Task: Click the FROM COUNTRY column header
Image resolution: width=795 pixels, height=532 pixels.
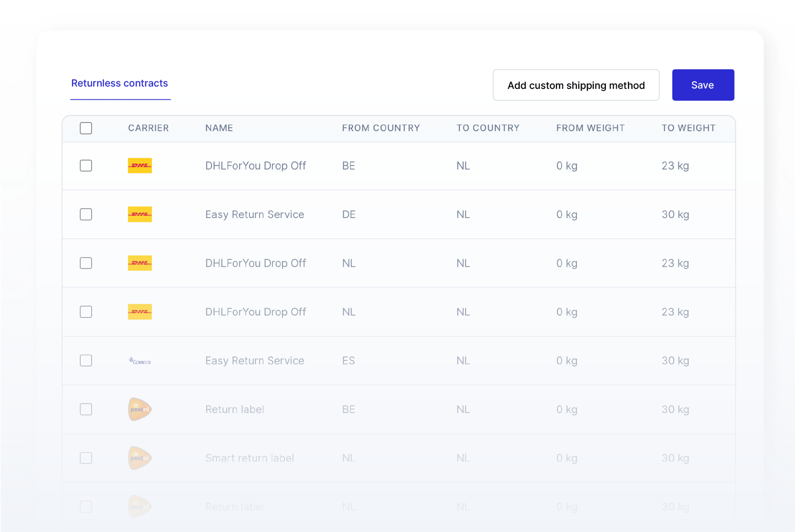Action: pos(380,128)
